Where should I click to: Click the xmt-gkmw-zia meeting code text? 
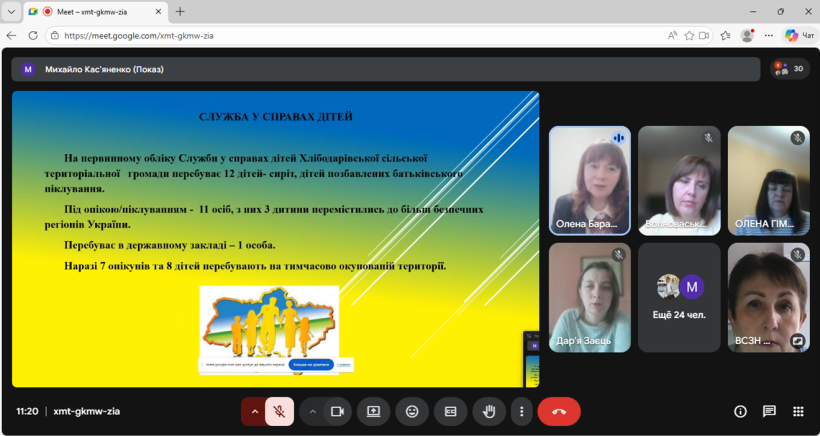[86, 411]
